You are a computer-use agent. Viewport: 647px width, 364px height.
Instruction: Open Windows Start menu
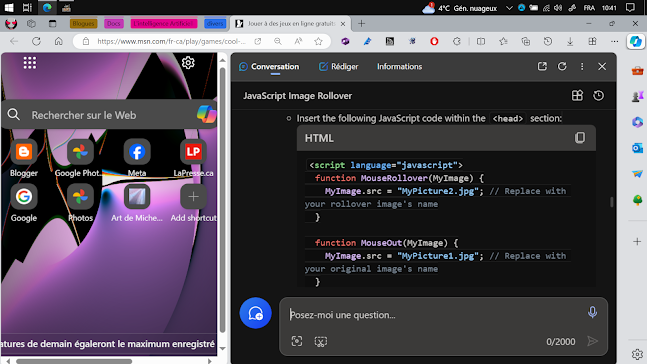pyautogui.click(x=9, y=7)
